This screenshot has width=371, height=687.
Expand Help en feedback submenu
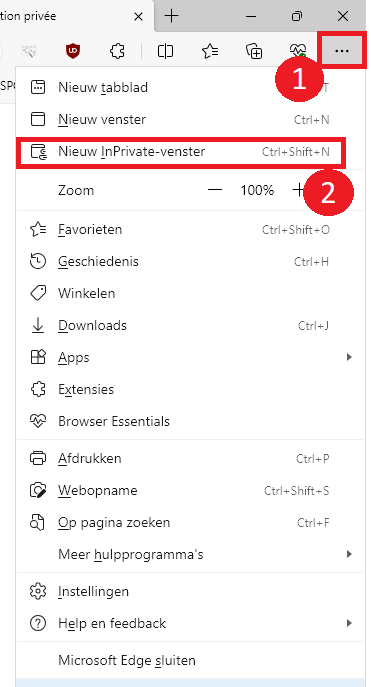(349, 623)
